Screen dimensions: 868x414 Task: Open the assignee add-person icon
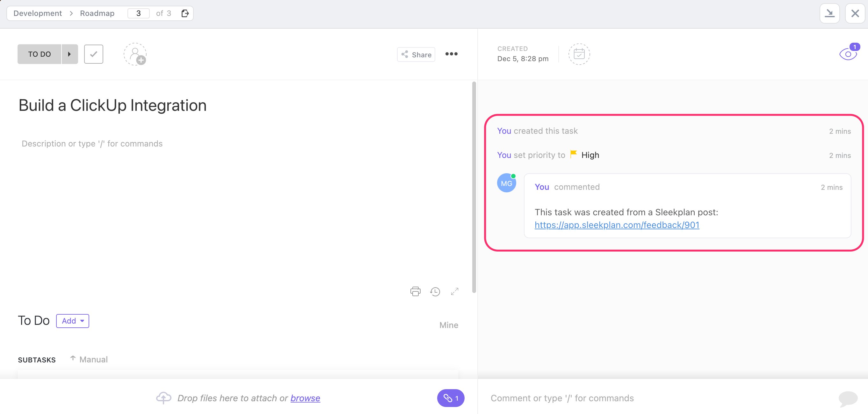tap(135, 54)
